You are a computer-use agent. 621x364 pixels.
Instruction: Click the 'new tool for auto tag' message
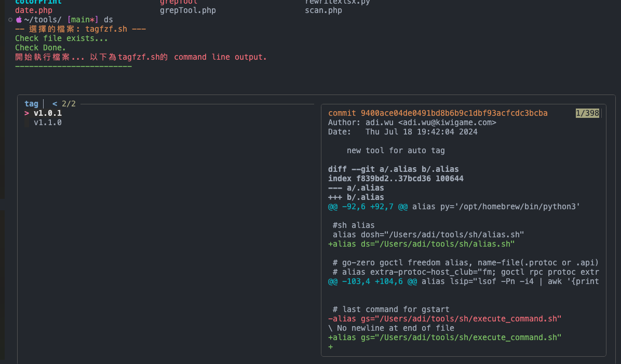click(x=396, y=151)
